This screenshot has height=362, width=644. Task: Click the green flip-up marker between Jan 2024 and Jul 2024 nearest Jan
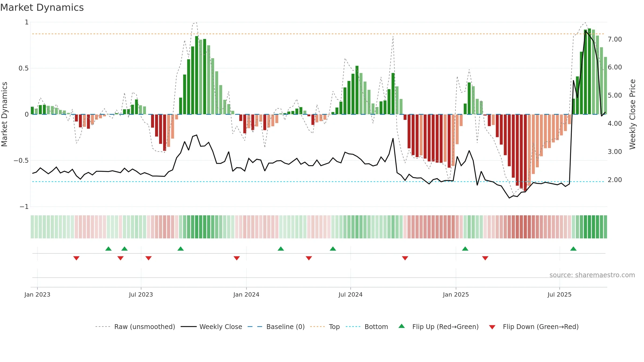click(281, 249)
